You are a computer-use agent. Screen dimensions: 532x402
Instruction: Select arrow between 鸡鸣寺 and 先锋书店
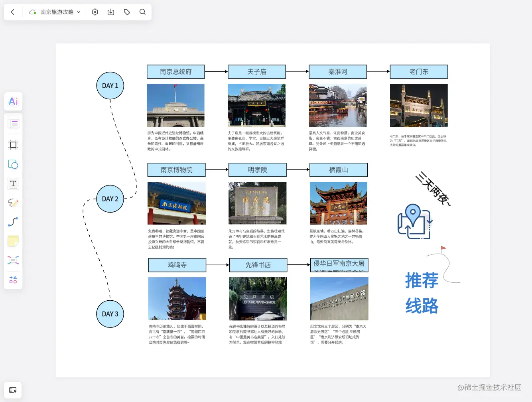click(218, 265)
